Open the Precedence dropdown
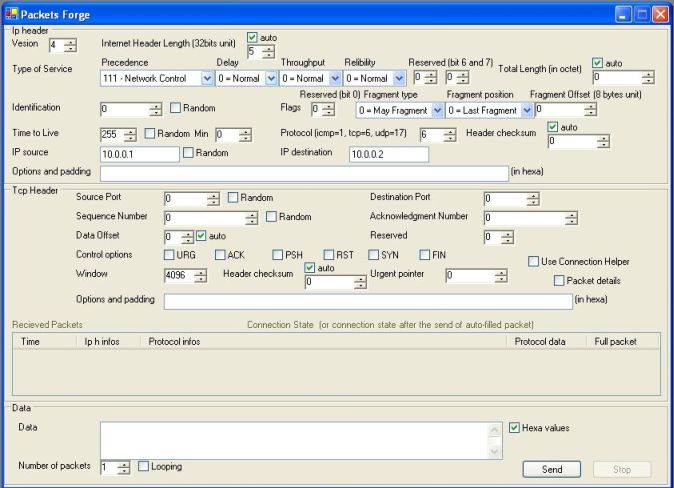674x488 pixels. (207, 78)
